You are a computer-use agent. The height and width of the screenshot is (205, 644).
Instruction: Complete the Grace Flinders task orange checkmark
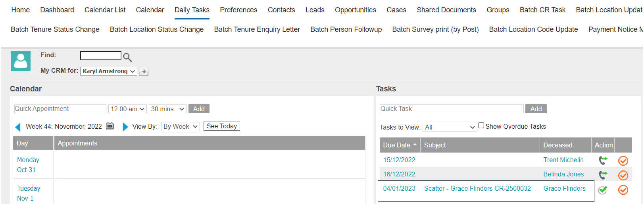tap(623, 190)
